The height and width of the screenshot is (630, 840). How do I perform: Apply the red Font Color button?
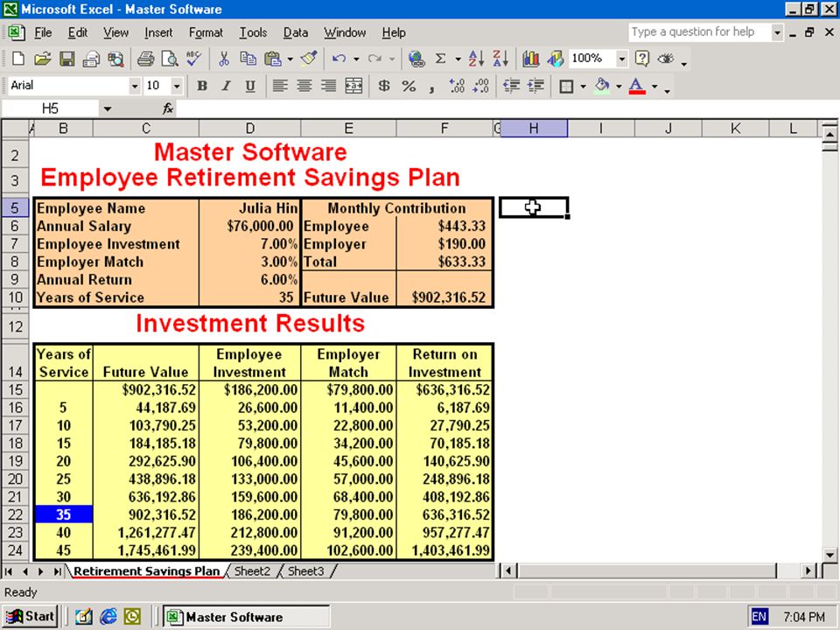click(x=637, y=86)
